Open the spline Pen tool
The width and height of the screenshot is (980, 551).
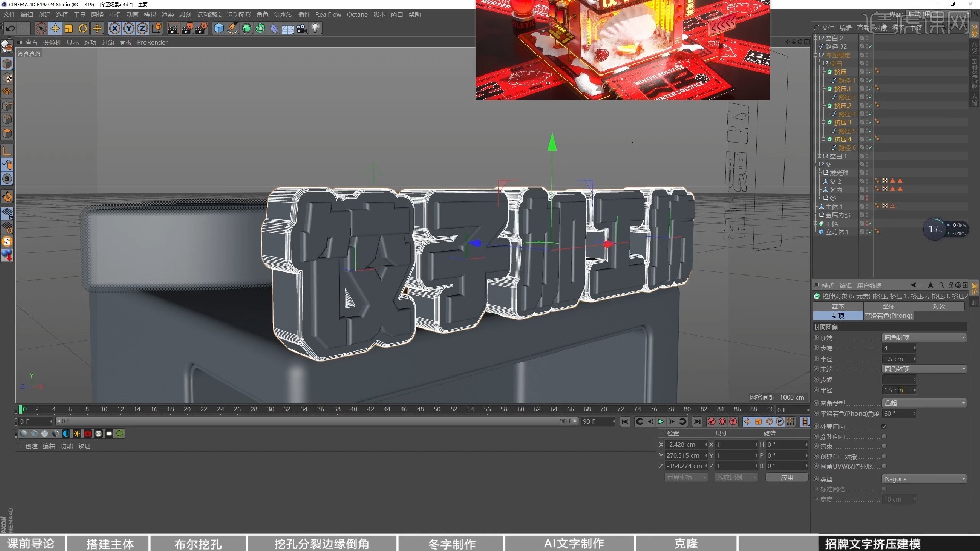click(x=233, y=29)
